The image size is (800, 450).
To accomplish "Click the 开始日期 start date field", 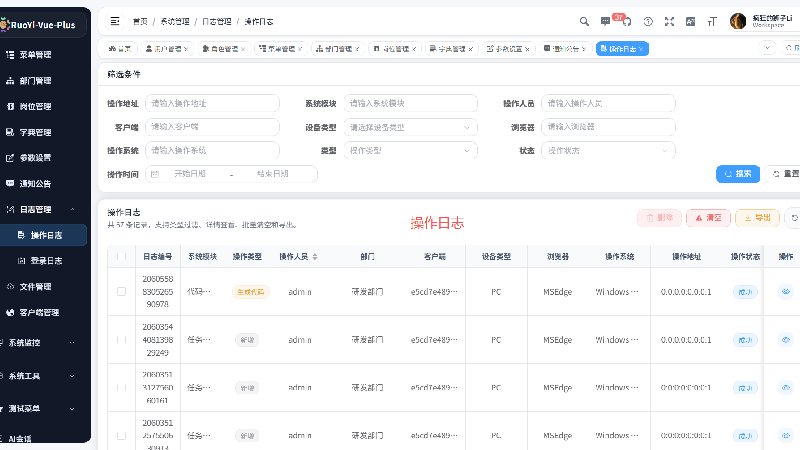I will [x=190, y=174].
